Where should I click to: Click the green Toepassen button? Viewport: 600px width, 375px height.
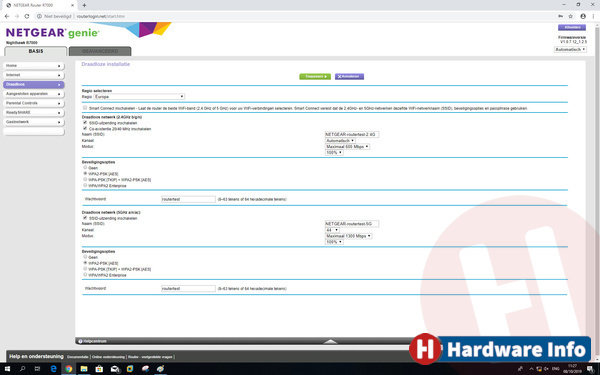pos(315,77)
